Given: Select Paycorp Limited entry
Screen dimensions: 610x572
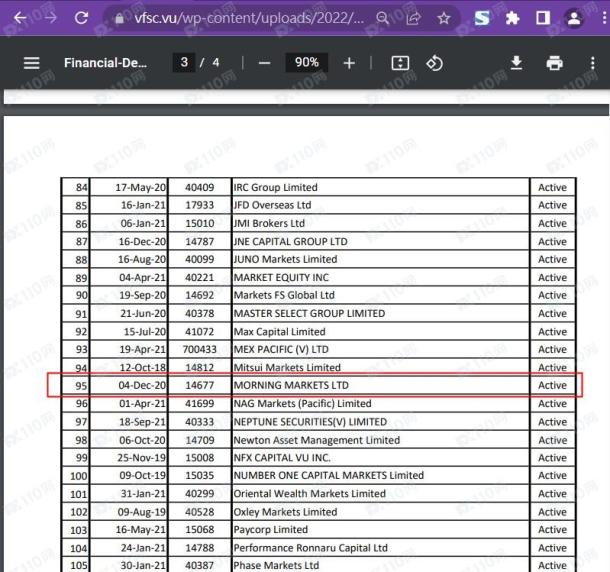Looking at the screenshot, I should 271,530.
